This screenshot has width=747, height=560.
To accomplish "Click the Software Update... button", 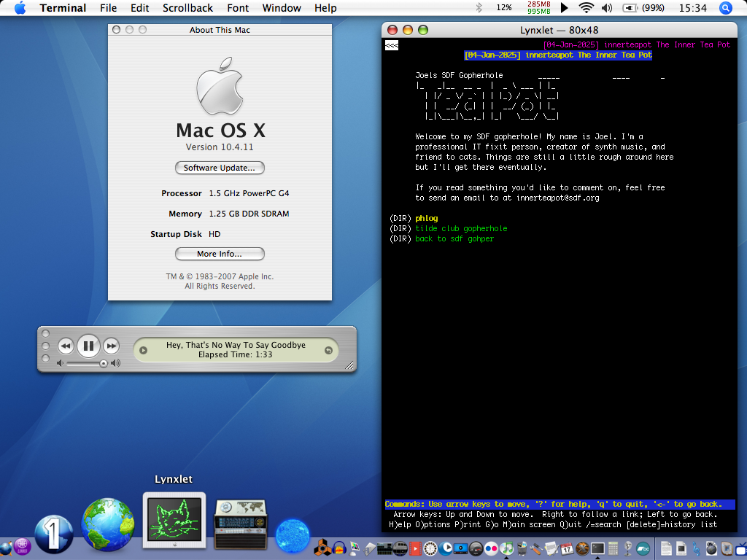I will click(220, 168).
